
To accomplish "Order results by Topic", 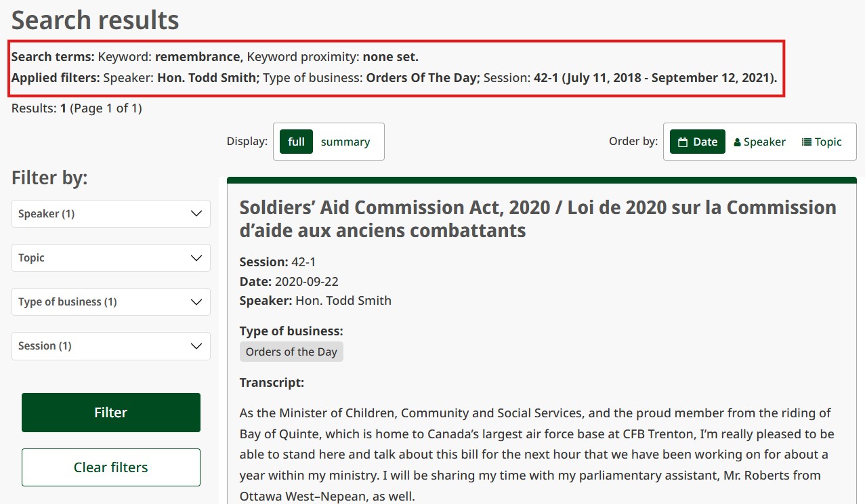I will 821,141.
